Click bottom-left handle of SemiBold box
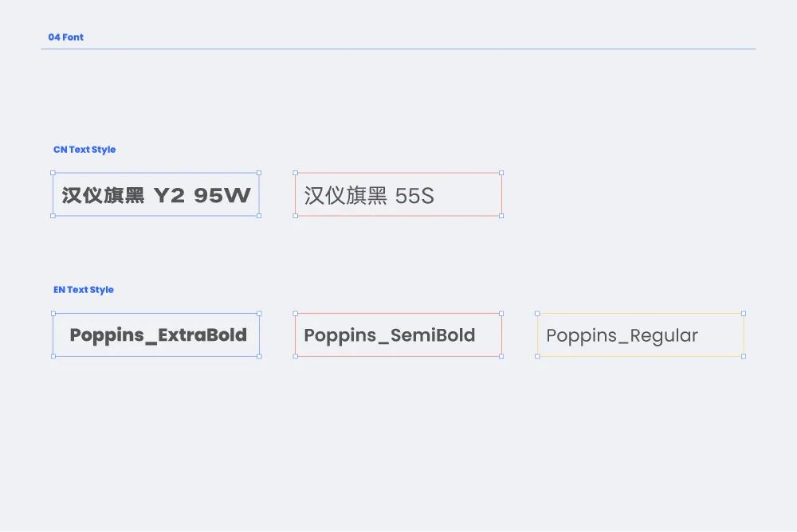Viewport: 797px width, 532px height. pos(296,357)
